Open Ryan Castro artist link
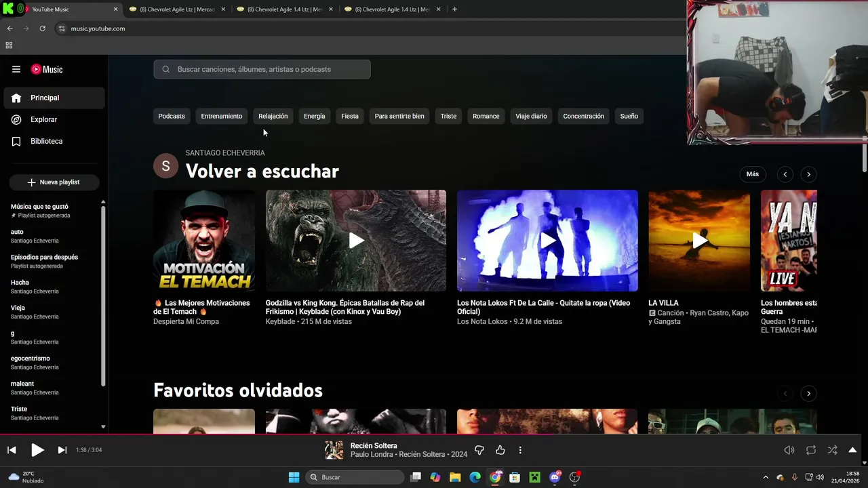 [x=710, y=313]
